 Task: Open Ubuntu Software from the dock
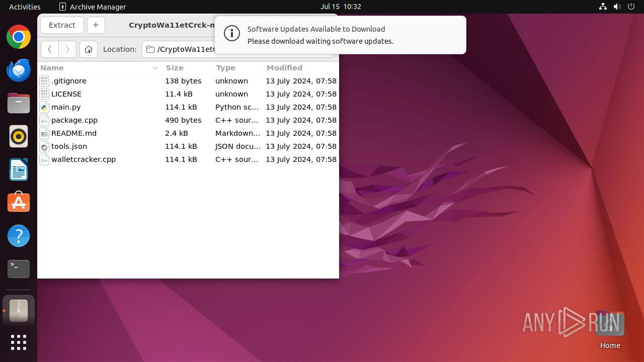pyautogui.click(x=19, y=203)
